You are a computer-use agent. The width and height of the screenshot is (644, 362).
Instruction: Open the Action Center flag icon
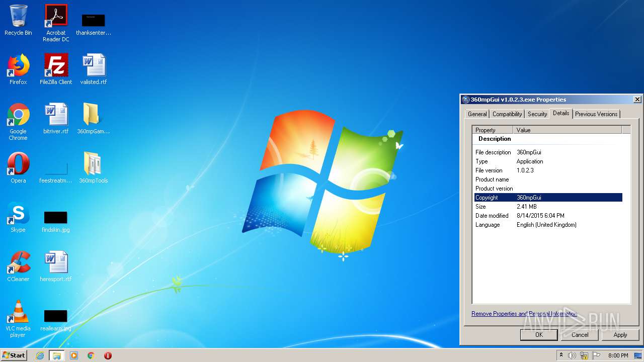(x=596, y=355)
